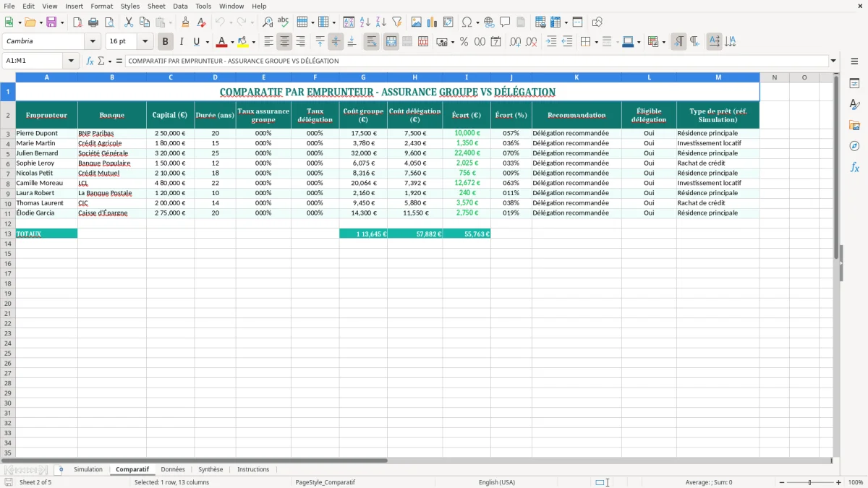The height and width of the screenshot is (488, 868).
Task: Toggle Align Left
Action: [268, 42]
